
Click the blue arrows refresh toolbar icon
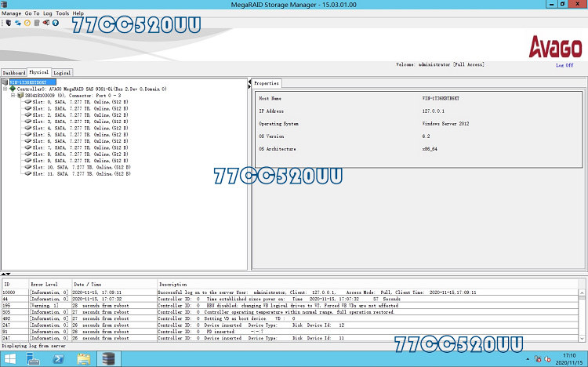(x=17, y=23)
